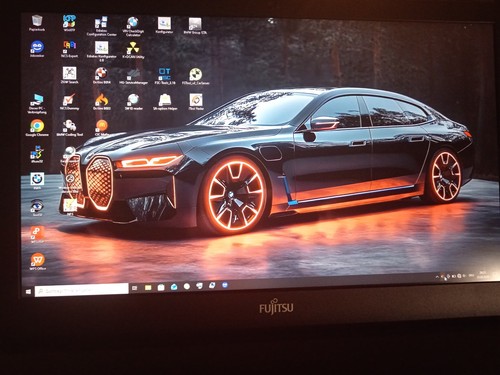The image size is (500, 375).
Task: Launch NCS Dummy with red checkmark icon
Action: [x=69, y=102]
